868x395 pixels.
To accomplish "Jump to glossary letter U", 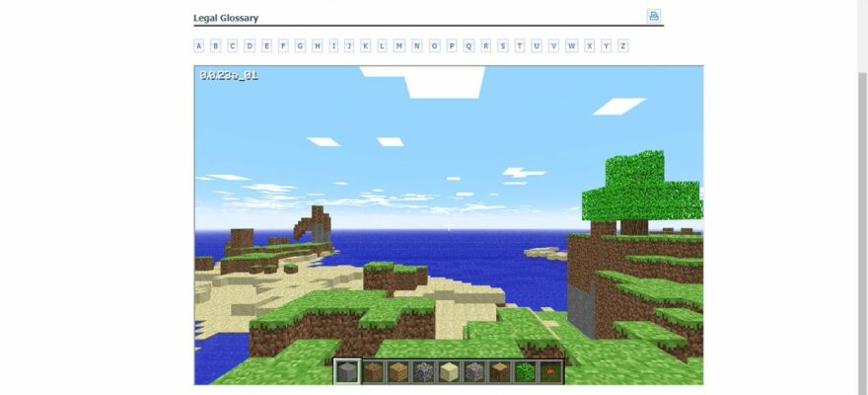I will click(537, 46).
